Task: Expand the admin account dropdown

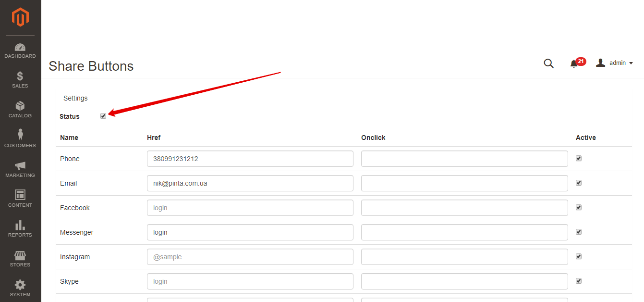Action: (614, 63)
